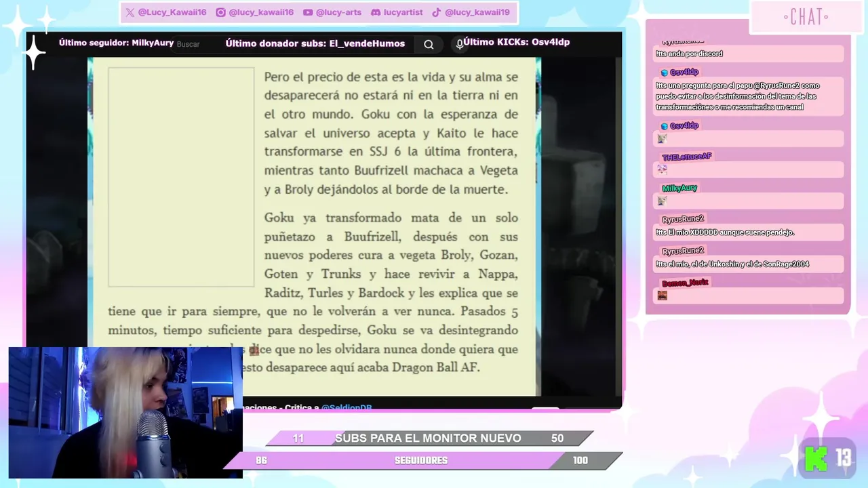Viewport: 868px width, 488px height.
Task: Click the TikTok logo icon
Action: pos(437,12)
